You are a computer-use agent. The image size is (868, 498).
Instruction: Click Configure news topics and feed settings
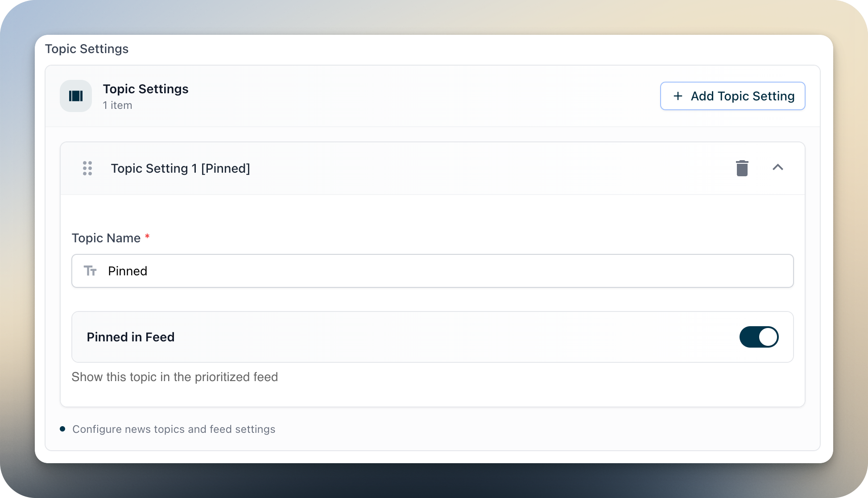point(174,429)
